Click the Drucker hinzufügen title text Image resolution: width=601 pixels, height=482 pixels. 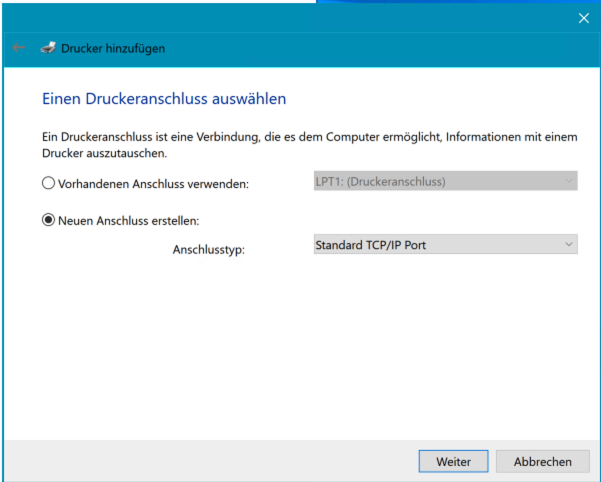[113, 48]
